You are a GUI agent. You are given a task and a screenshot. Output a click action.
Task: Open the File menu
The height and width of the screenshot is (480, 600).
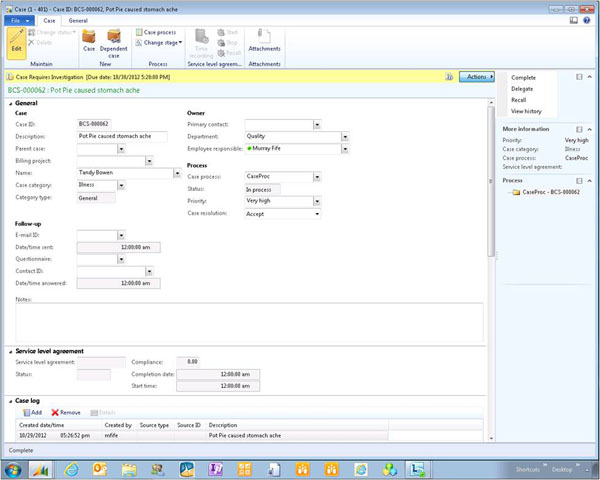[x=17, y=20]
